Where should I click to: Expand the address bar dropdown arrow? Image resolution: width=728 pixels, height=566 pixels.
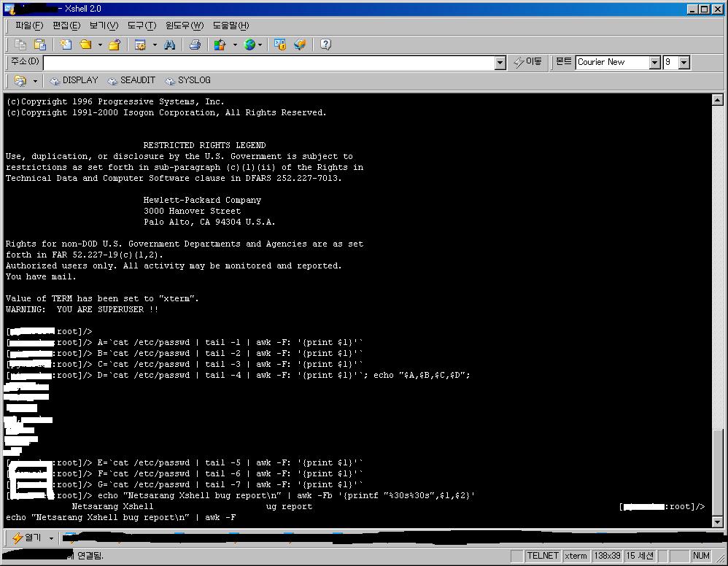tap(500, 63)
